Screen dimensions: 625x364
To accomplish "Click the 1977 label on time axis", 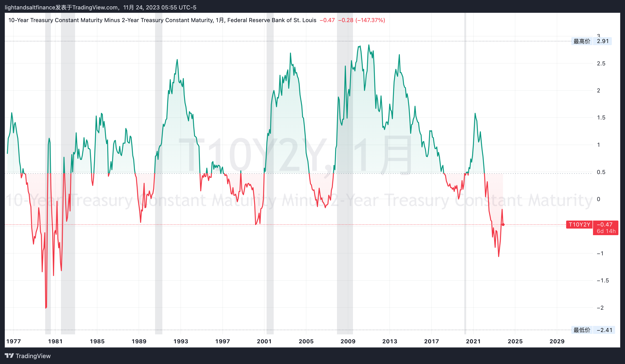I will [13, 341].
